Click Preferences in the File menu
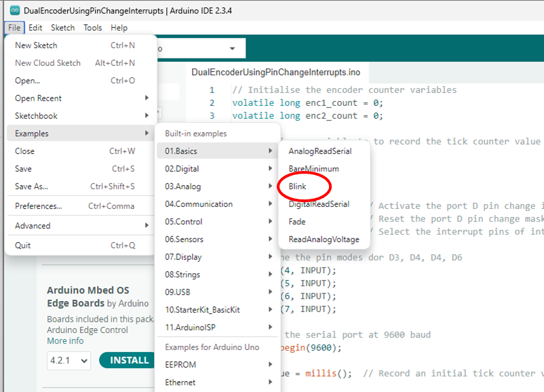Viewport: 544px width, 392px height. (39, 206)
